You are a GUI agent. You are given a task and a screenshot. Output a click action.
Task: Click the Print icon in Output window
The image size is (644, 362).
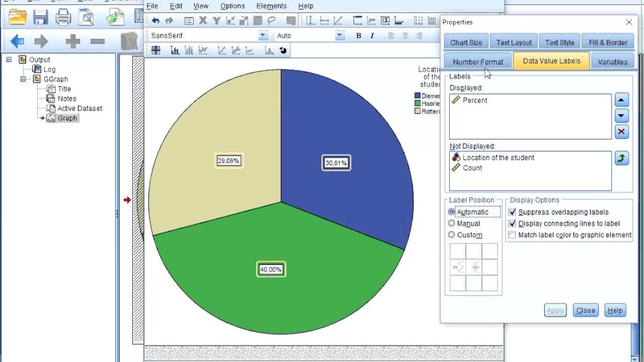(x=63, y=17)
